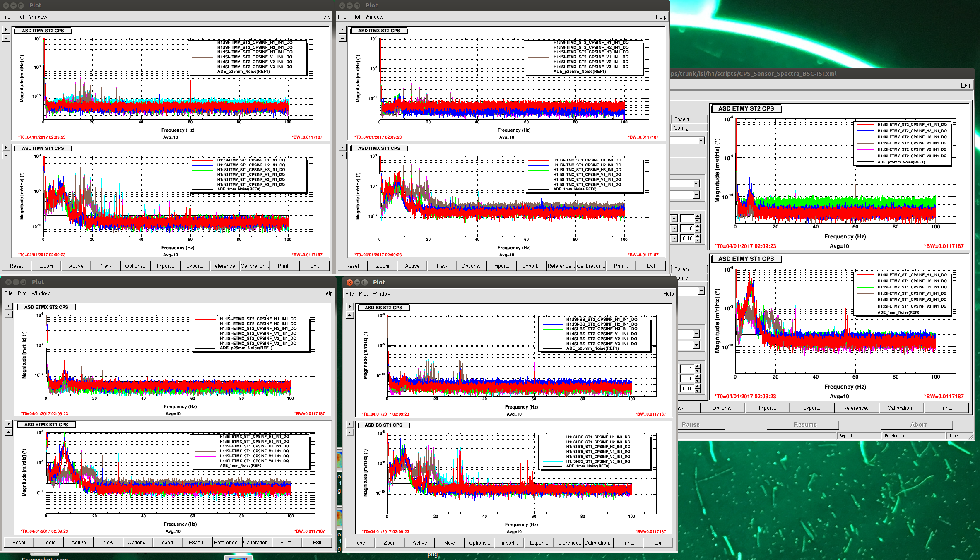Open Plot menu in ITMX plot window
Viewport: 980px width, 560px height.
[356, 17]
